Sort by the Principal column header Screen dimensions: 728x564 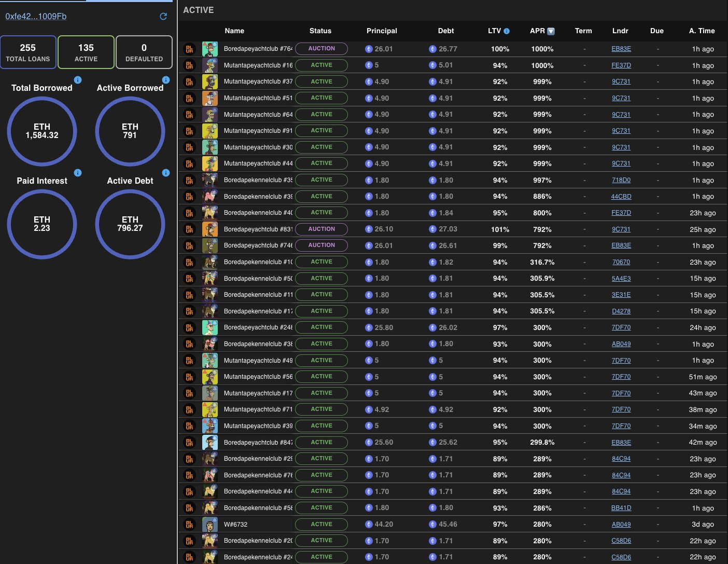pyautogui.click(x=382, y=31)
